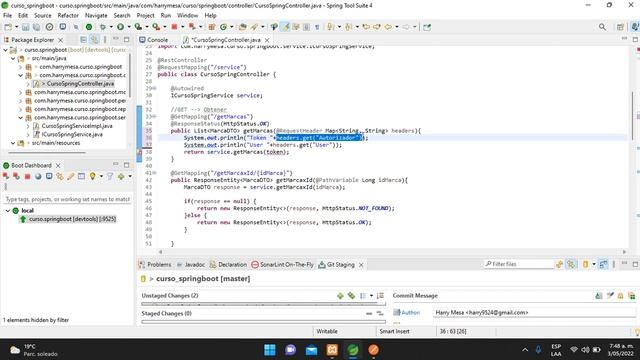Open dropdown next to Run button
Screen dimensions: 640x360
pyautogui.click(x=129, y=27)
